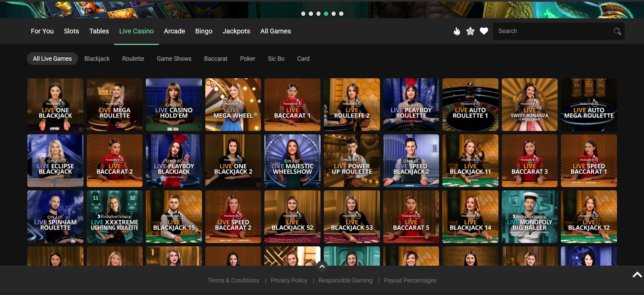Viewport: 644px width, 295px height.
Task: Open the For You tab
Action: [x=42, y=31]
